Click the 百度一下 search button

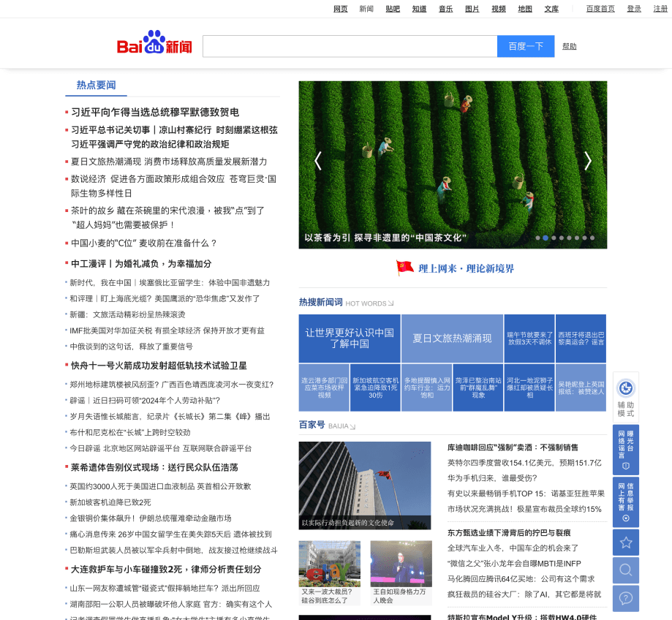526,46
